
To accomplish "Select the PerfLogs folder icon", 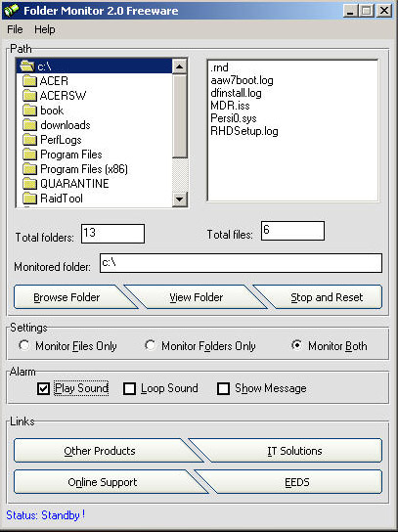I will 29,140.
